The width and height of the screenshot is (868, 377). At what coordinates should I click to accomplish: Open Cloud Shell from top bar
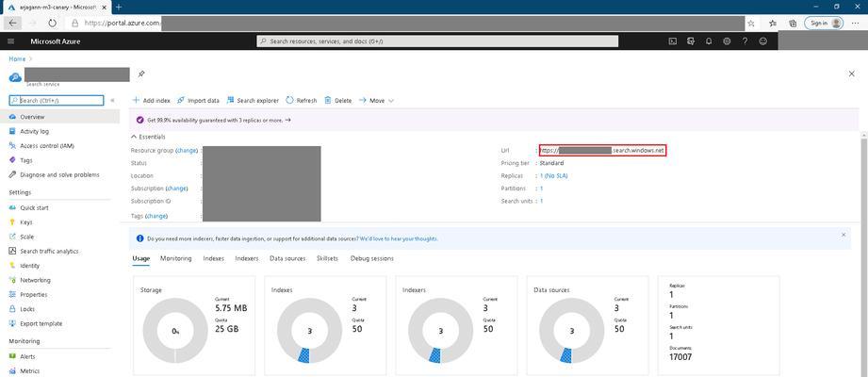(x=673, y=41)
